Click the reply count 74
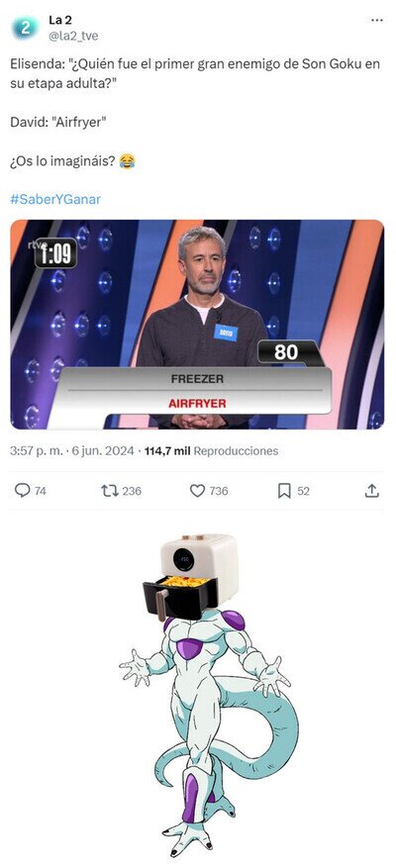 click(x=40, y=491)
